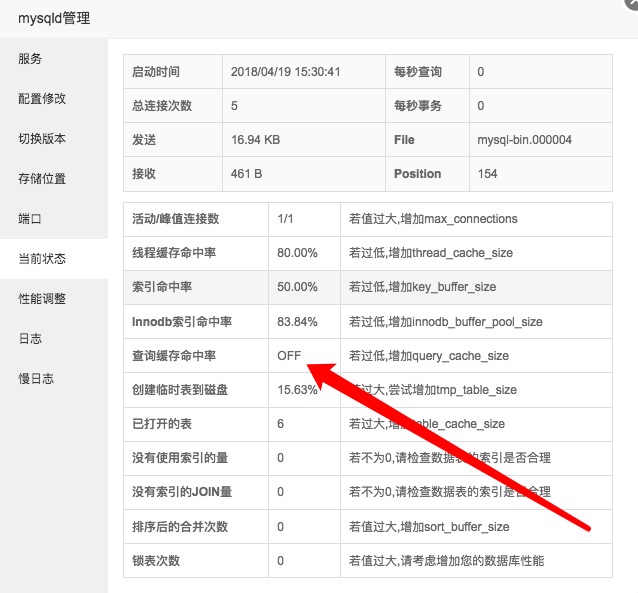Viewport: 638px width, 593px height.
Task: Click the 15.63% temp table value
Action: [x=297, y=390]
